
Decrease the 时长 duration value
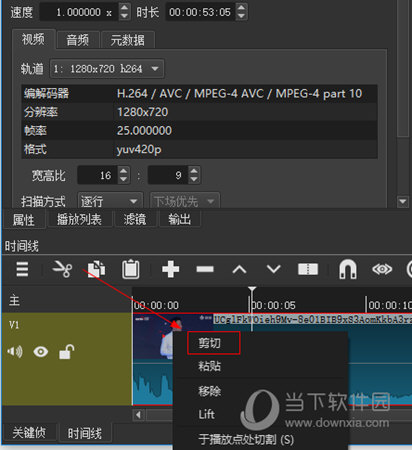[x=242, y=16]
